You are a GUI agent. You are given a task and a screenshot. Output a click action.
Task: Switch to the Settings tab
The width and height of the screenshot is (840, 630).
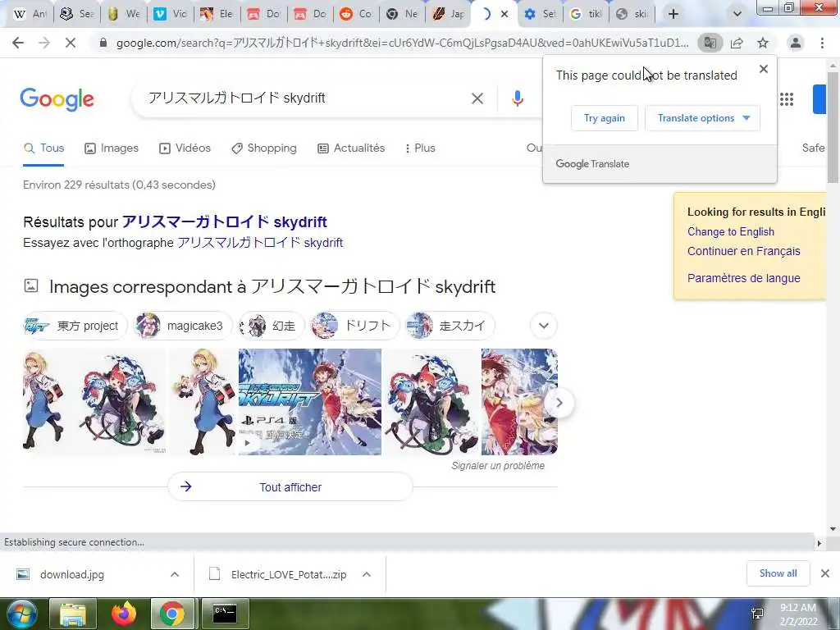pyautogui.click(x=540, y=14)
